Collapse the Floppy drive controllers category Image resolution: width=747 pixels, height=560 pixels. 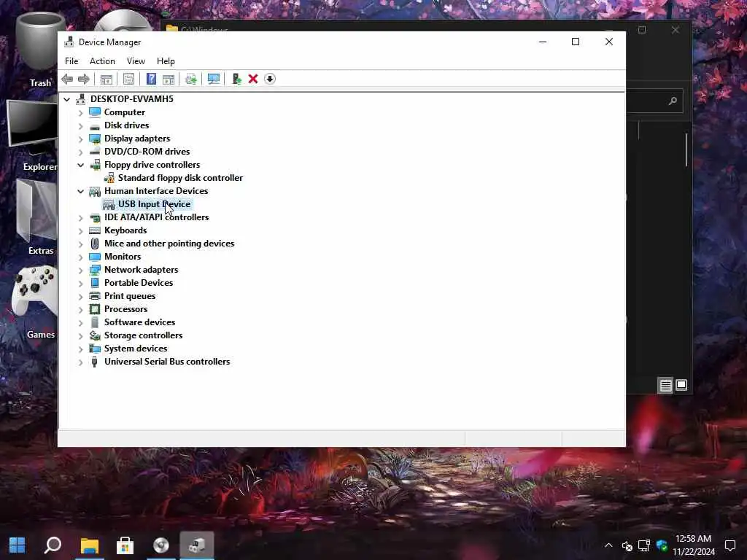coord(80,166)
